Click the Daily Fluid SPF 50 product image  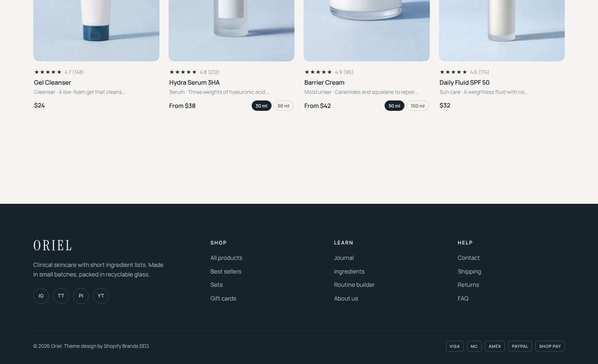coord(502,31)
